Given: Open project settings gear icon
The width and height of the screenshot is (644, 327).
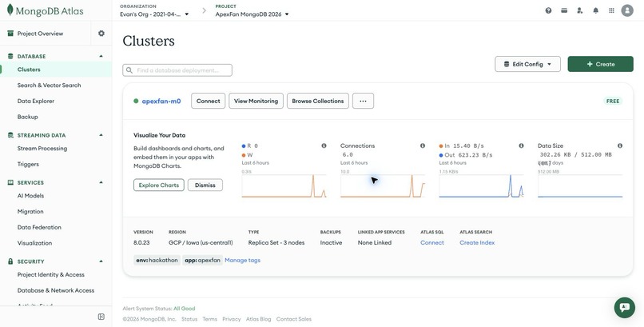Looking at the screenshot, I should click(x=101, y=34).
